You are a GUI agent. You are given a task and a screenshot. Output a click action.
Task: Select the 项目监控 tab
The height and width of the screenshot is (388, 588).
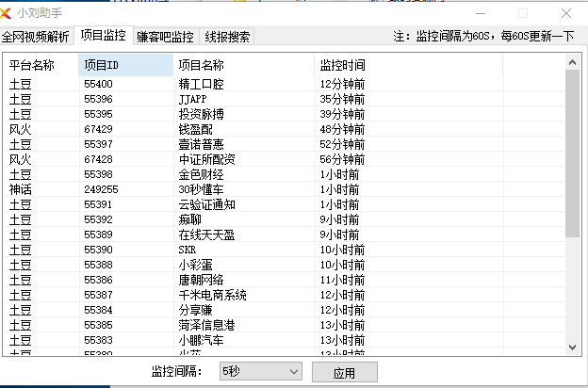pos(103,35)
